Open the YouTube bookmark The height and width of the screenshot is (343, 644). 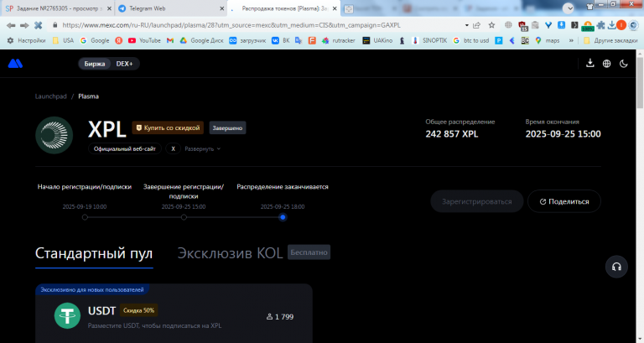(x=144, y=40)
